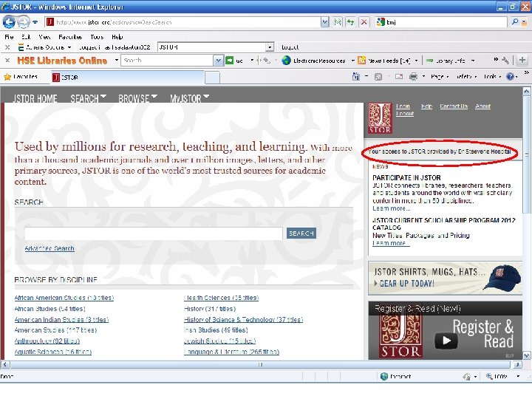Click in the JSTOR search text field
Image resolution: width=532 pixels, height=399 pixels.
(x=154, y=233)
